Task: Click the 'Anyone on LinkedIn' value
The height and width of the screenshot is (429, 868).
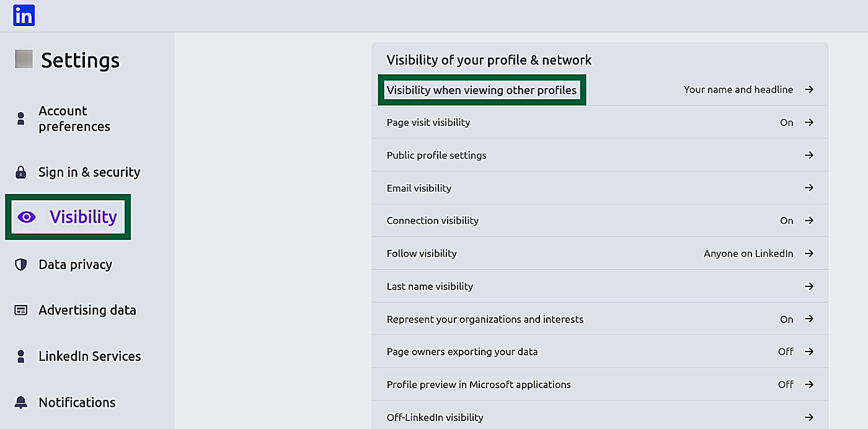Action: tap(748, 254)
